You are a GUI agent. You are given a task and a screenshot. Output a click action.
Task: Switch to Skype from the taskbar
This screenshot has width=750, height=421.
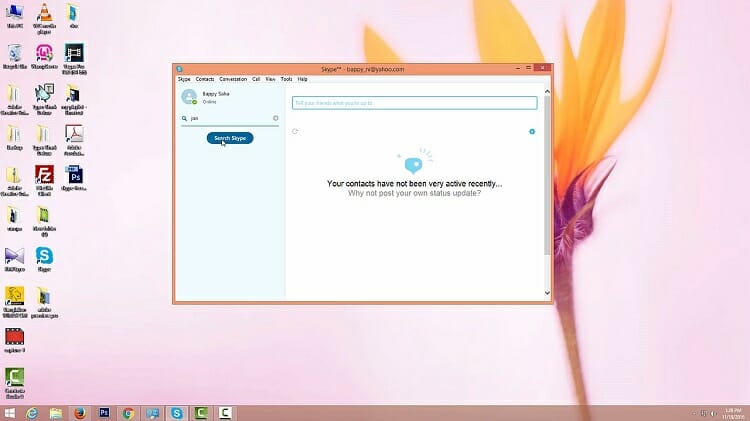pos(176,413)
